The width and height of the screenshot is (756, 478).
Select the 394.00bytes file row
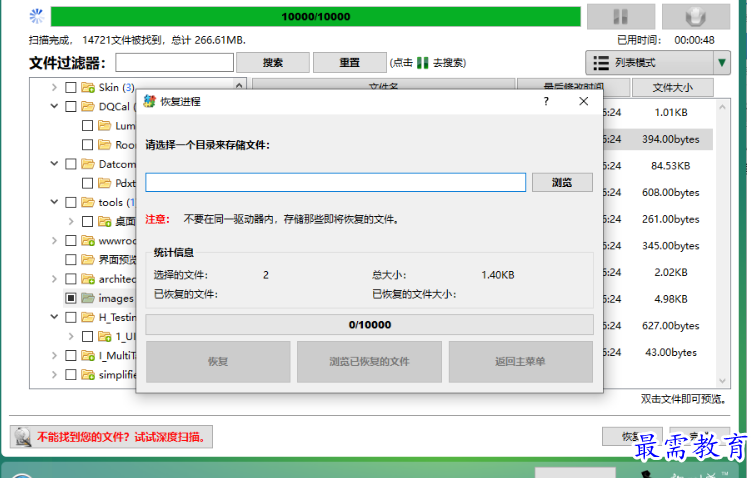658,139
